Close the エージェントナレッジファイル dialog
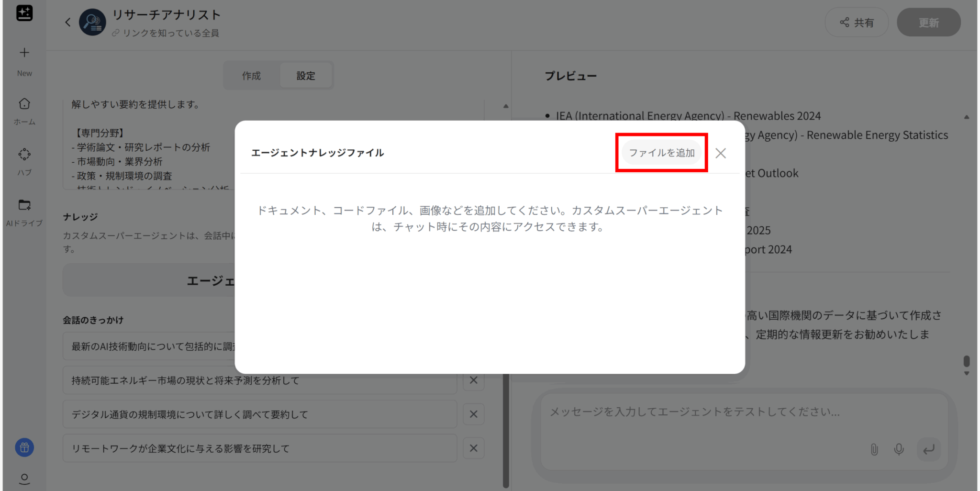 click(x=720, y=153)
